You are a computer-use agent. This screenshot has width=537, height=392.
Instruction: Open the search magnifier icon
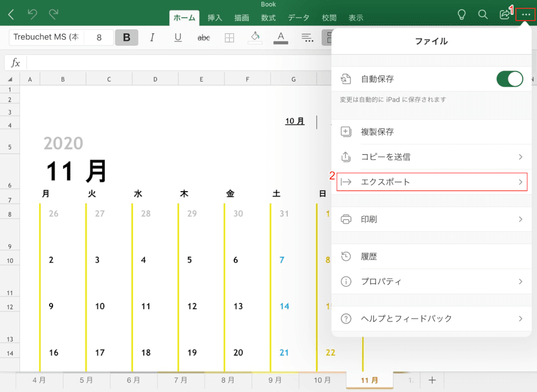tap(483, 14)
